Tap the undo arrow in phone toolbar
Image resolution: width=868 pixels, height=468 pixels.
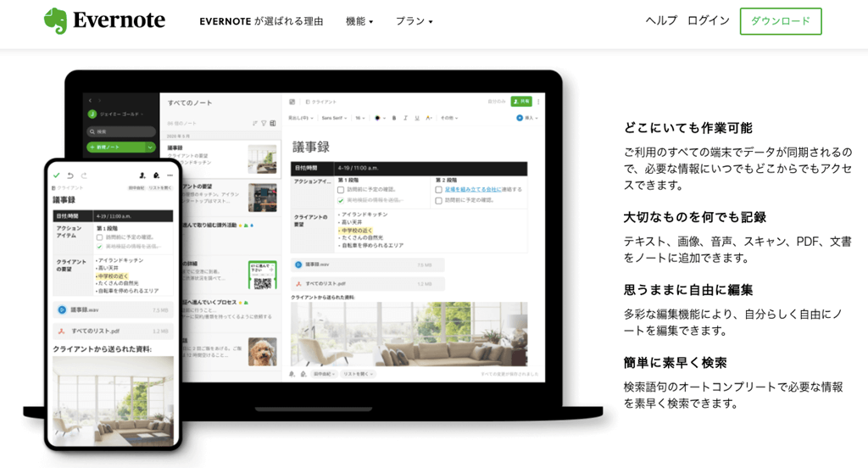tap(70, 175)
